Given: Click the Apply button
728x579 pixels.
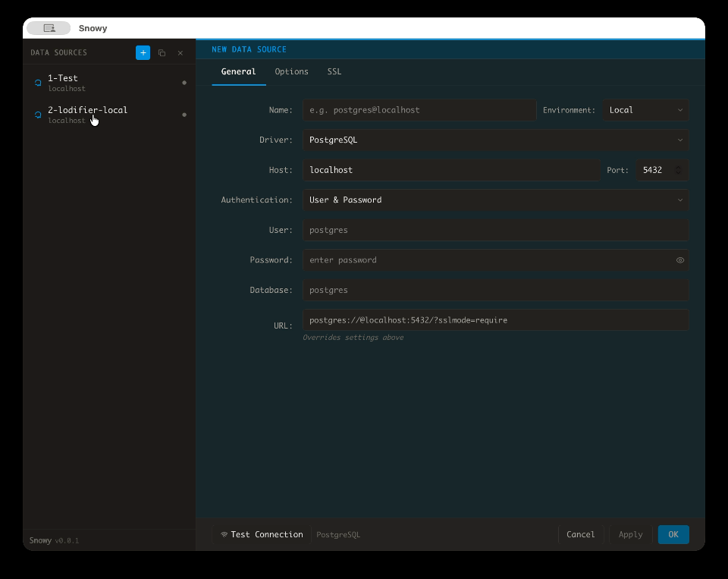Looking at the screenshot, I should 630,534.
